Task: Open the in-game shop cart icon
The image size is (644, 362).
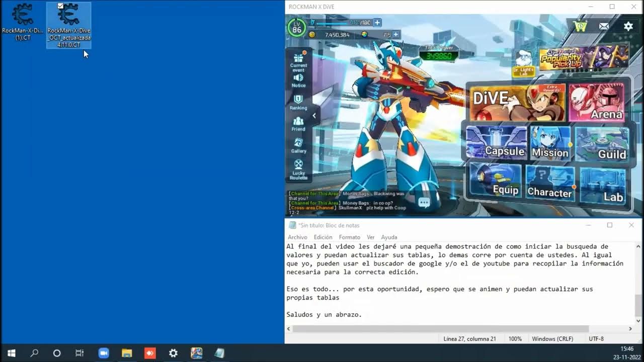Action: 580,26
